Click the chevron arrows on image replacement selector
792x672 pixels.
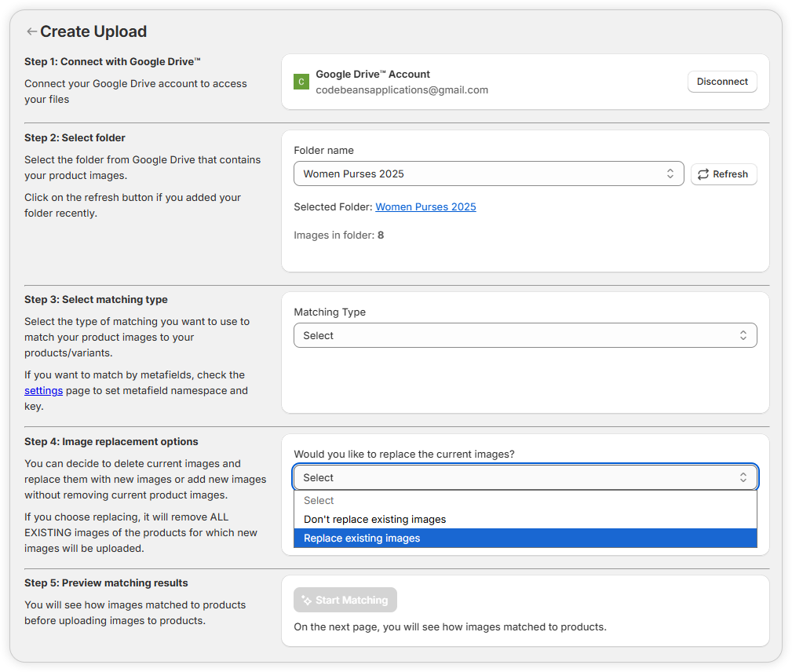[x=743, y=478]
